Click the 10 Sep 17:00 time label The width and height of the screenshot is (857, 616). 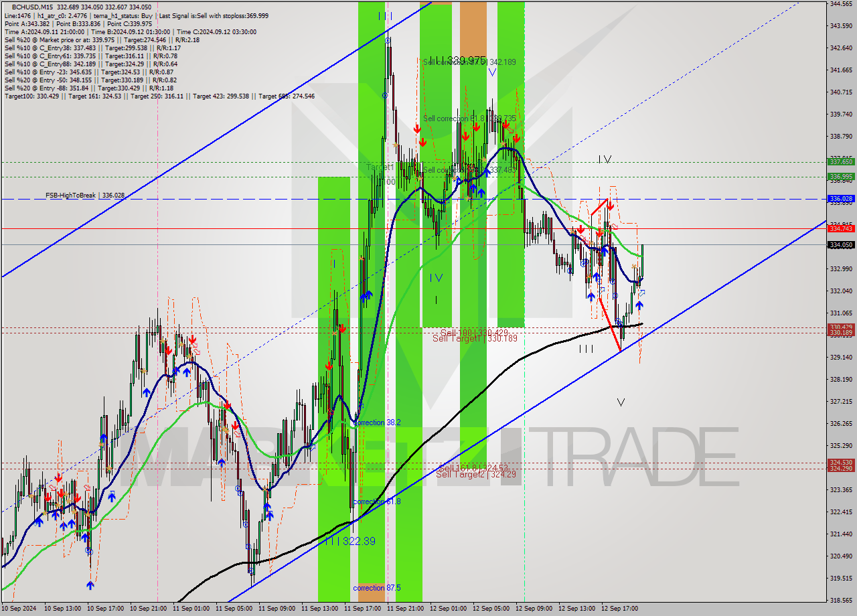tap(104, 609)
